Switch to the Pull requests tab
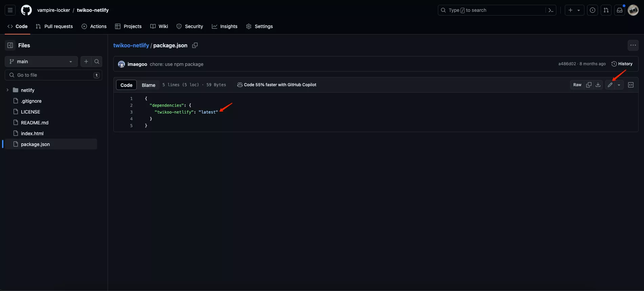The width and height of the screenshot is (644, 291). (54, 26)
